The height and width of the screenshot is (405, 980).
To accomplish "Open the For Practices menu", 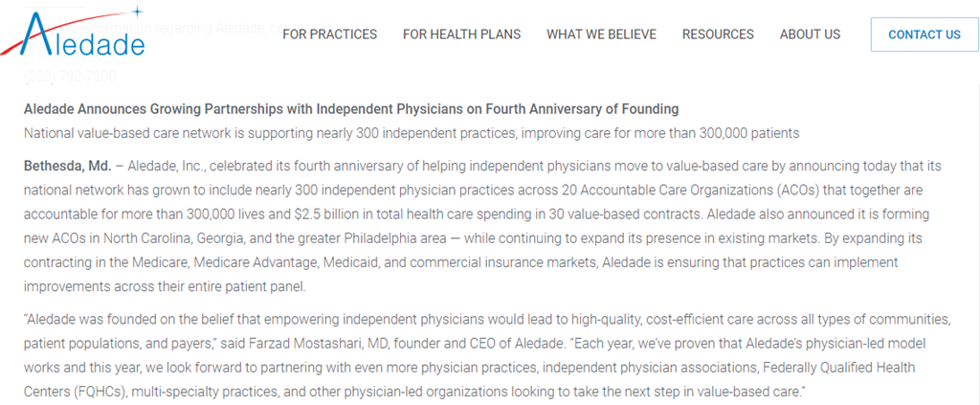I will click(x=330, y=34).
